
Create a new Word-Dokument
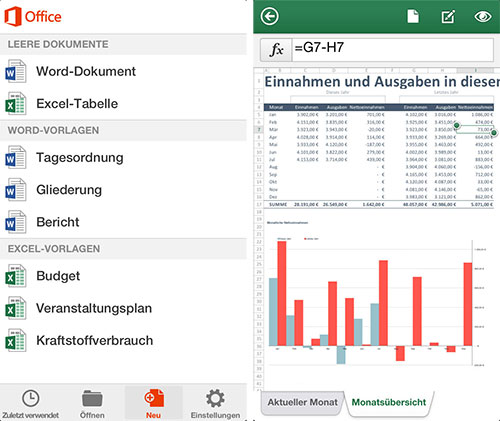pyautogui.click(x=123, y=71)
